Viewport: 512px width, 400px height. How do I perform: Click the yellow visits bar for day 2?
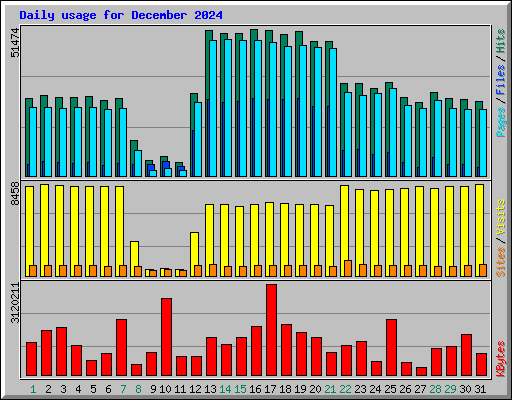44,231
